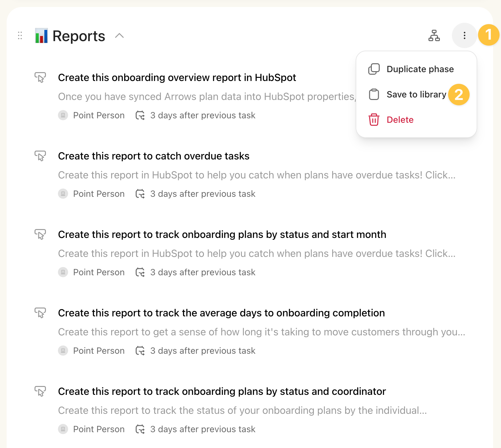501x448 pixels.
Task: Click the Reports bar chart emoji icon
Action: tap(41, 36)
